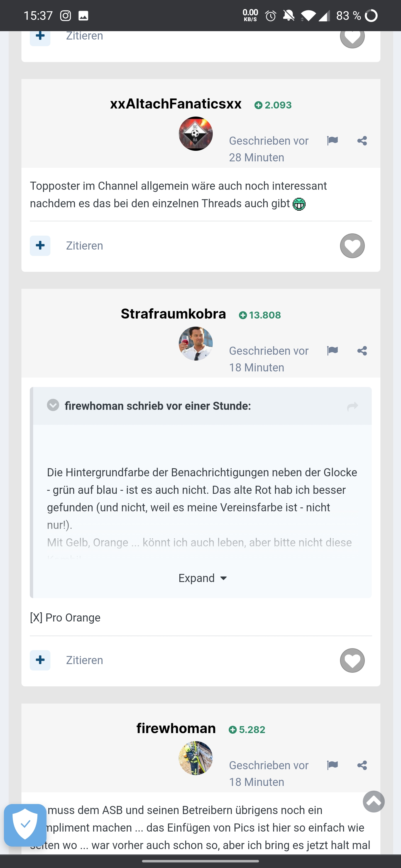Open timestamp 'Geschrieben vor 28 Minuten'
This screenshot has width=401, height=868.
tap(269, 149)
